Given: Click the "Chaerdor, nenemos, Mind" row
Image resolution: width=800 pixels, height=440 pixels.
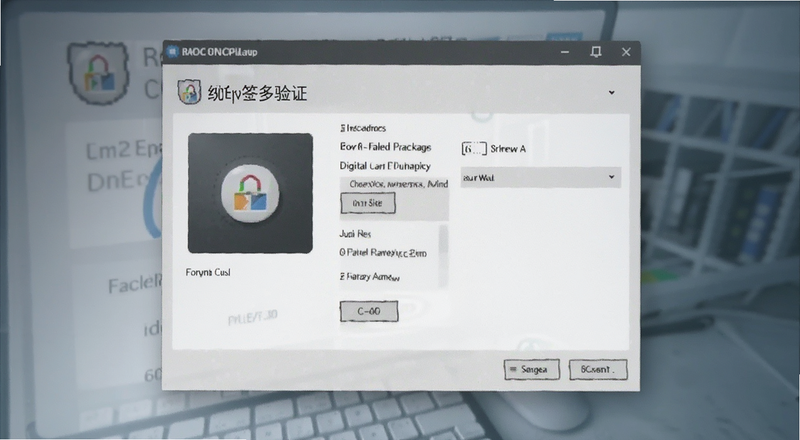Looking at the screenshot, I should point(394,184).
